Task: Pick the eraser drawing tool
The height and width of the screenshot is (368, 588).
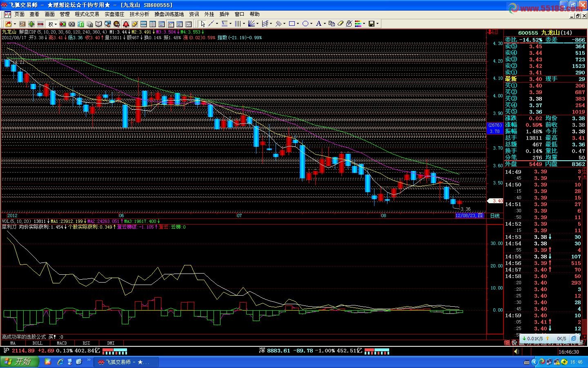Action: point(341,24)
